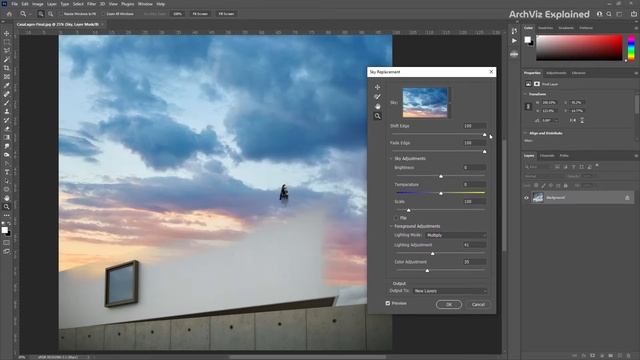Open the Sky preset picker dropdown

point(450,102)
